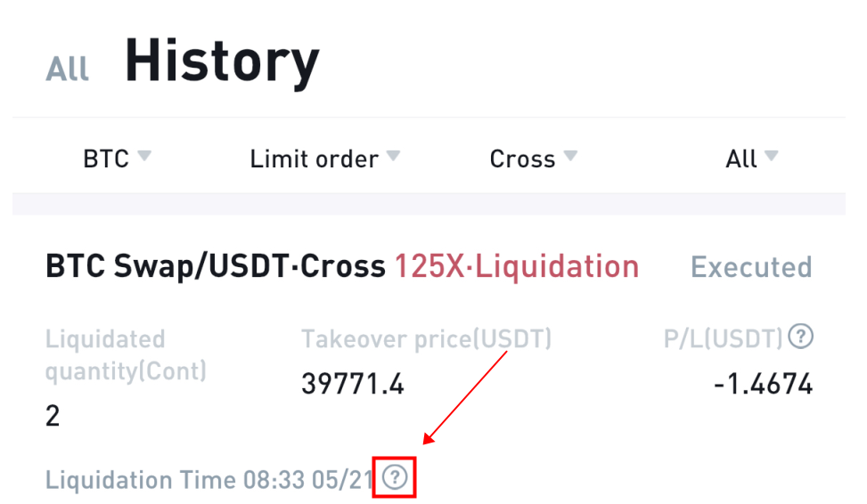Click the Liquidated quantity(Cont) label
867x504 pixels.
126,354
